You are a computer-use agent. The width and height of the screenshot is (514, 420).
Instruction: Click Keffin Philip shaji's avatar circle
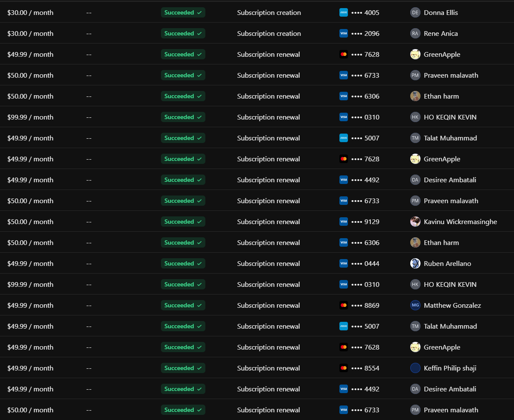coord(415,368)
